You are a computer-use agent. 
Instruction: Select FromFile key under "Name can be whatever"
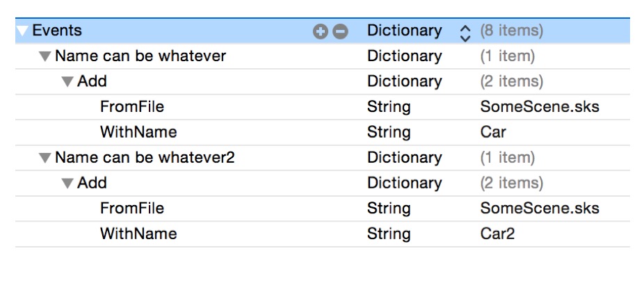pyautogui.click(x=132, y=107)
